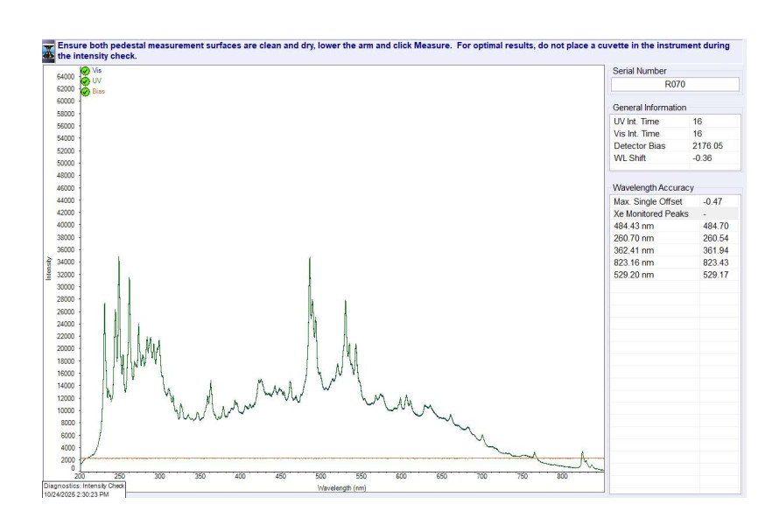Select the UV Int. Time row
772x532 pixels.
coord(675,122)
